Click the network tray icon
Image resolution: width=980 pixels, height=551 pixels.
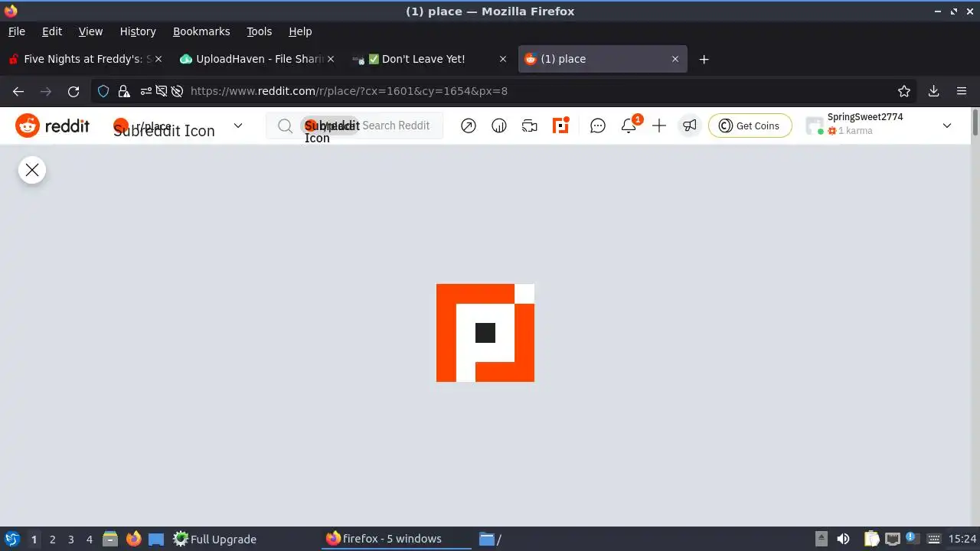coord(892,539)
